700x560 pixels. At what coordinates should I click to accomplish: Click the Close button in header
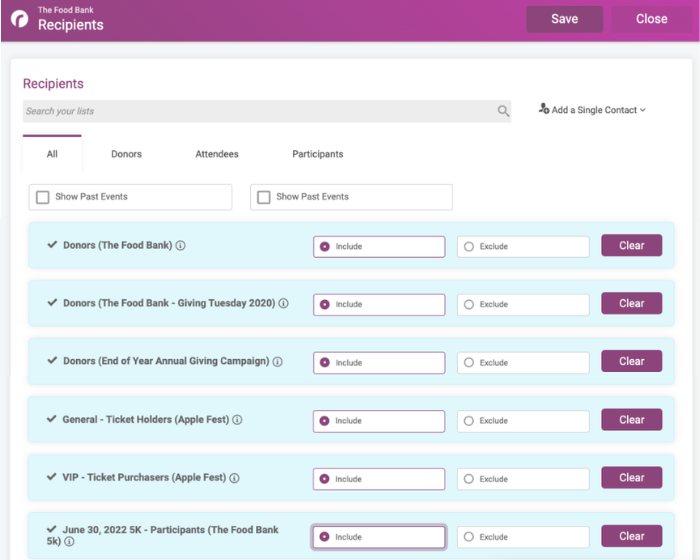(651, 19)
